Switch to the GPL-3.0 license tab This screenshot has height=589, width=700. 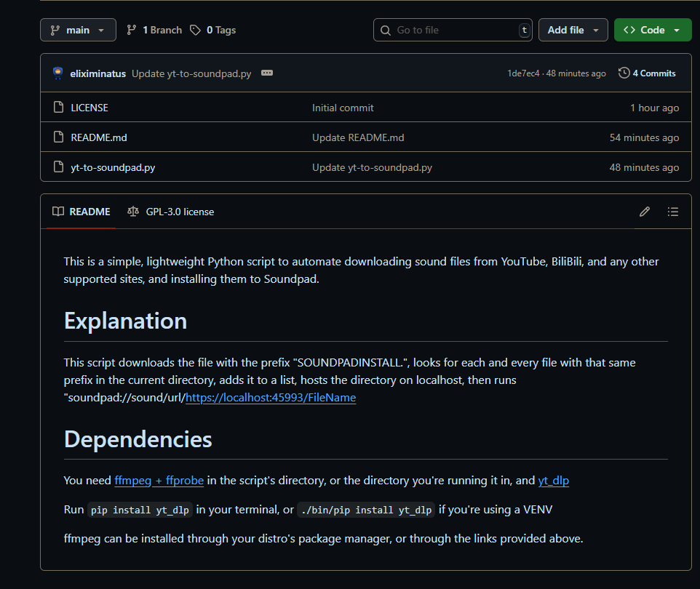click(170, 212)
